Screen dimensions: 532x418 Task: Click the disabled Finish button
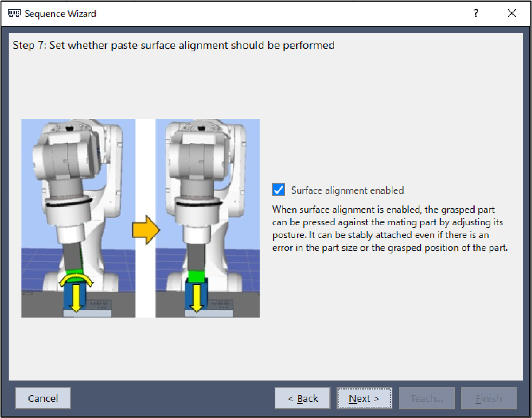point(488,398)
